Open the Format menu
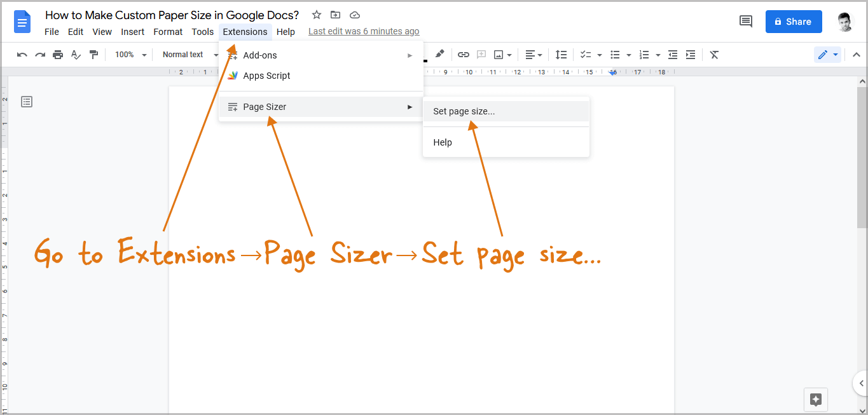This screenshot has width=868, height=415. pyautogui.click(x=167, y=31)
